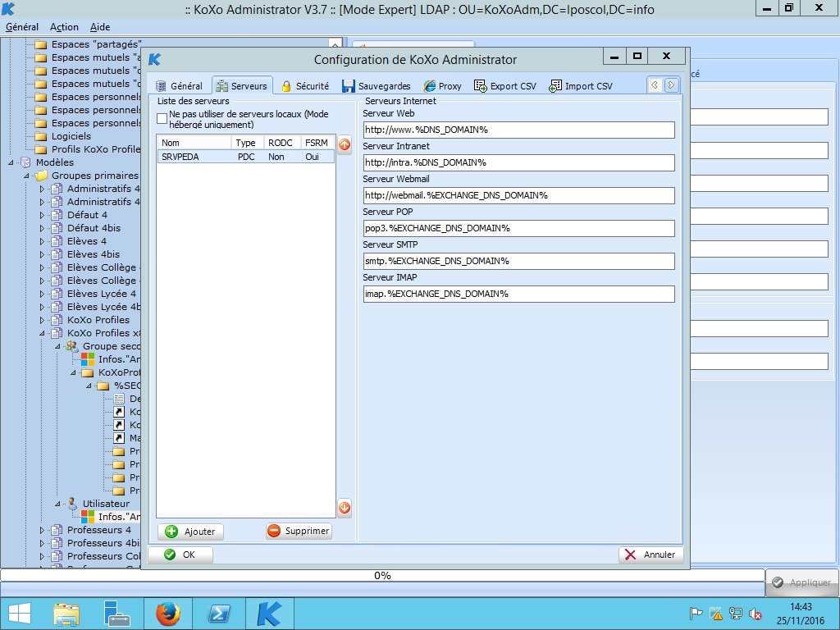
Task: Click the Utilisateur user icon in tree
Action: pyautogui.click(x=72, y=504)
